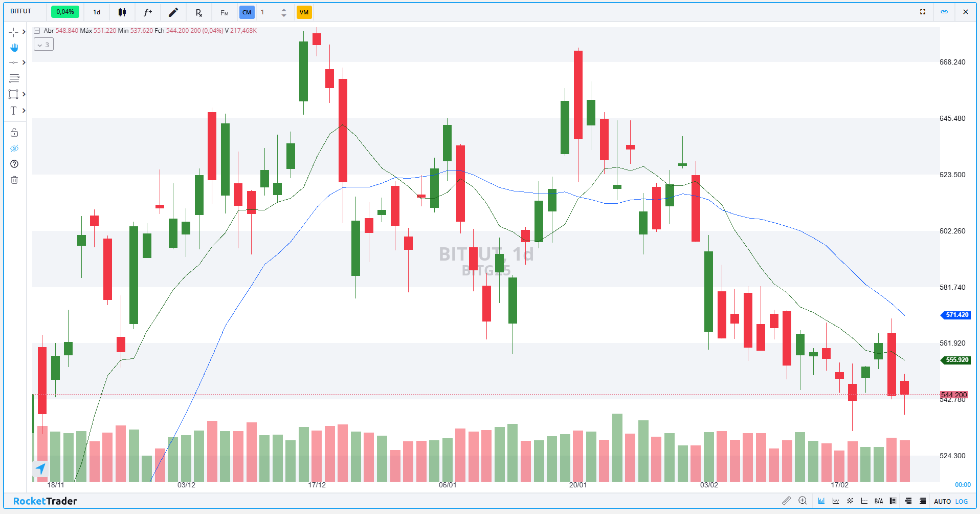
Task: Collapse the OHLC legend with the minus box
Action: click(x=37, y=31)
